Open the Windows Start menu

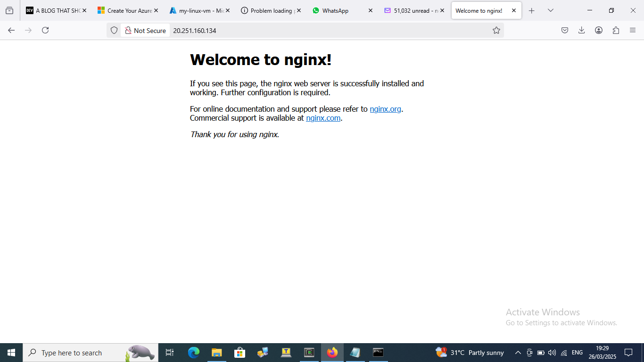11,353
